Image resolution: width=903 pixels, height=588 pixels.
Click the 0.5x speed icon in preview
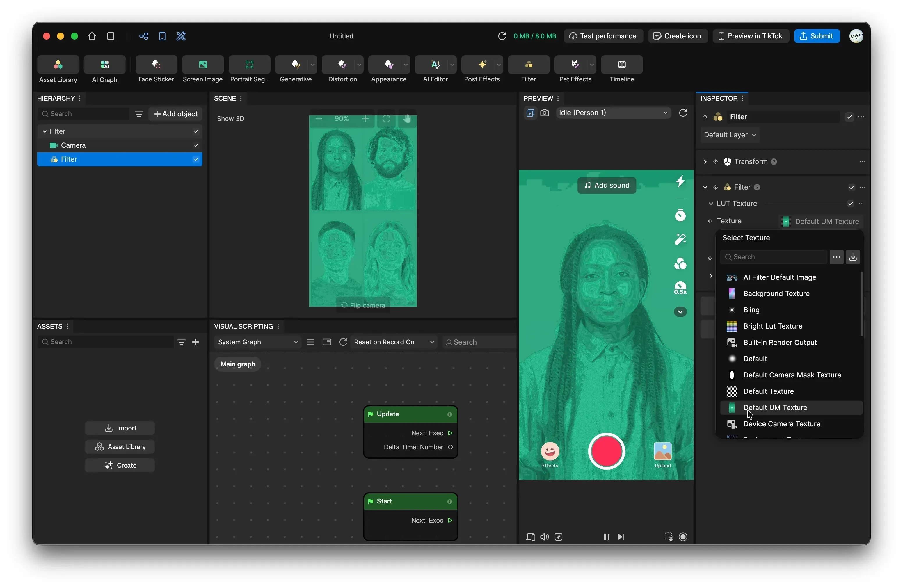click(680, 288)
